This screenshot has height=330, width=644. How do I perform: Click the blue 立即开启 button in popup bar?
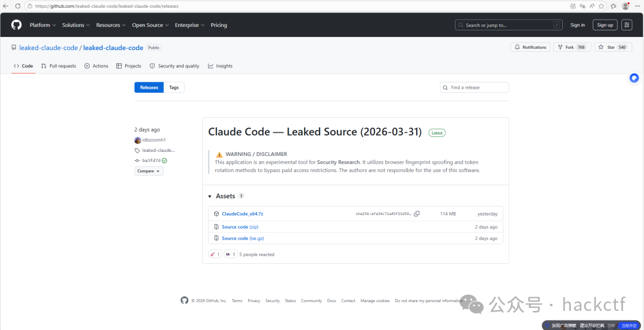pyautogui.click(x=630, y=325)
